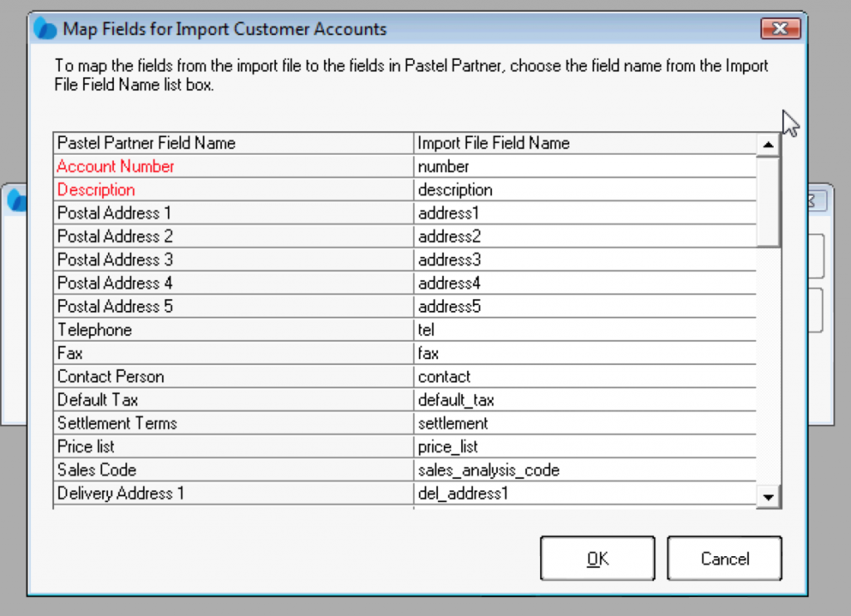Select the 'tel' import field cell
Screen dimensions: 851x616
coord(585,329)
